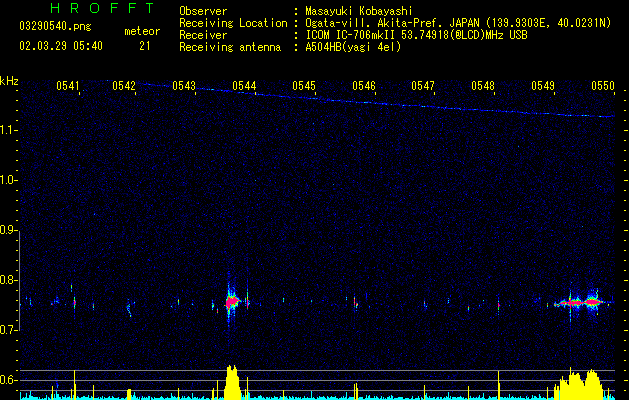Click the kHz axis unit label
The image size is (629, 400).
coord(9,81)
